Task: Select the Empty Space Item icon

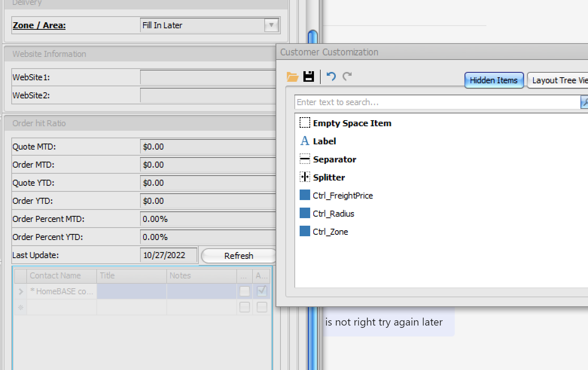Action: pos(305,123)
